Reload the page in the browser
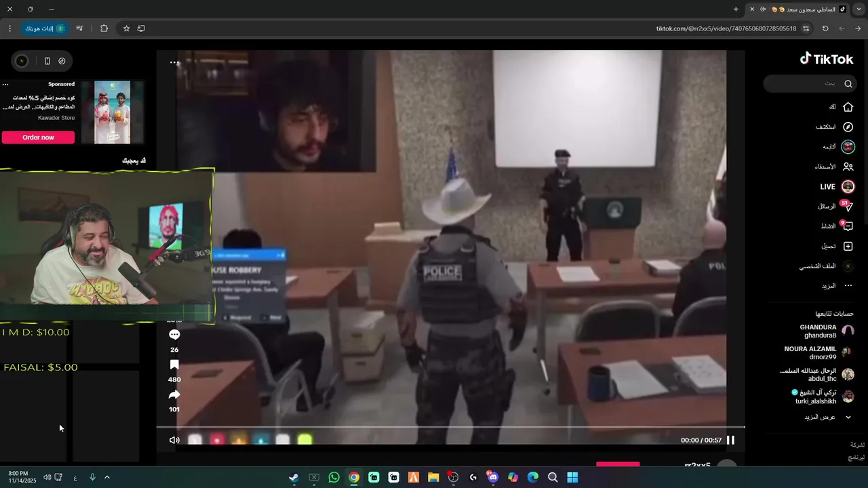The height and width of the screenshot is (488, 868). tap(825, 28)
